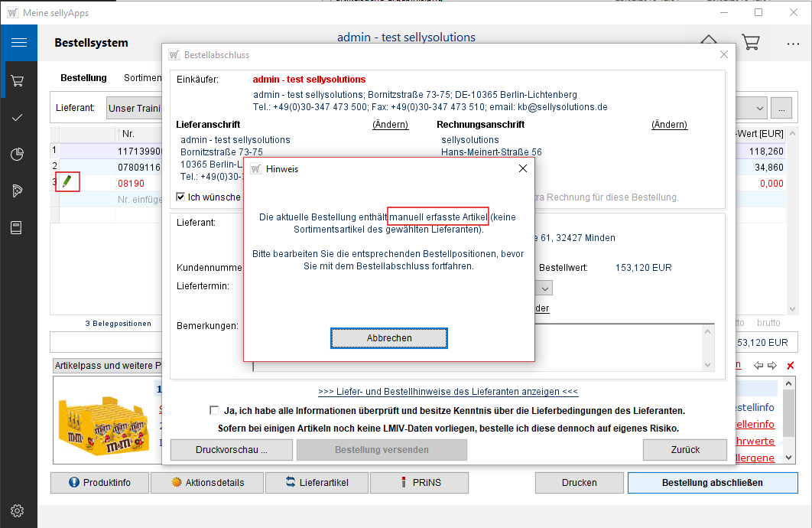Click the M&M's product thumbnail

point(103,425)
